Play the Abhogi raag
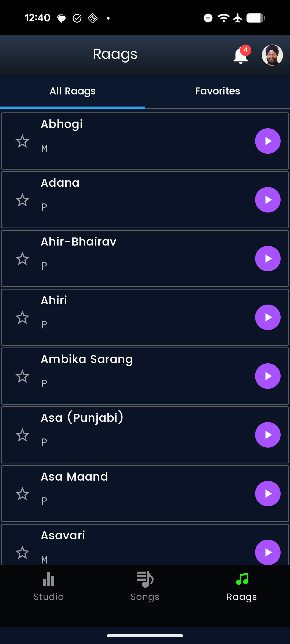The image size is (290, 644). pos(268,141)
